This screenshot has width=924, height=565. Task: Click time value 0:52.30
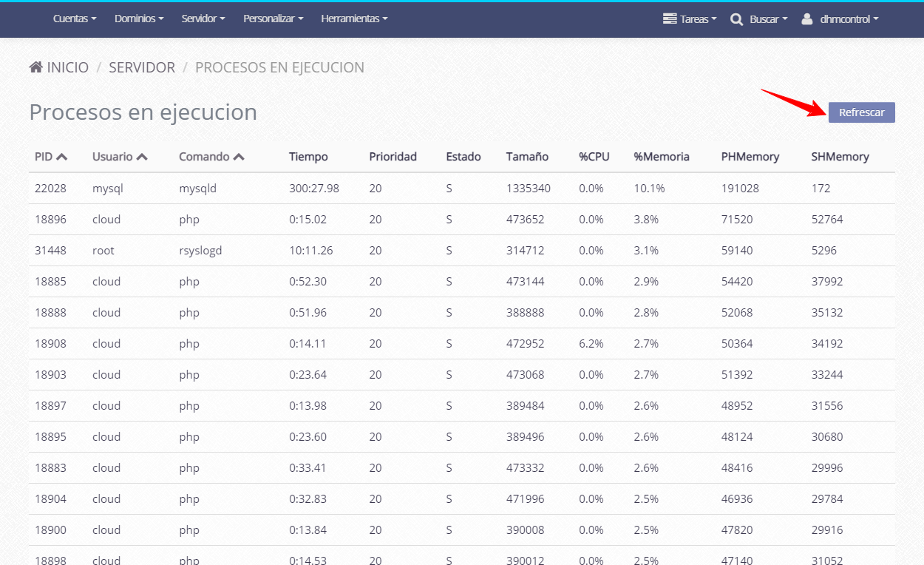click(x=308, y=282)
